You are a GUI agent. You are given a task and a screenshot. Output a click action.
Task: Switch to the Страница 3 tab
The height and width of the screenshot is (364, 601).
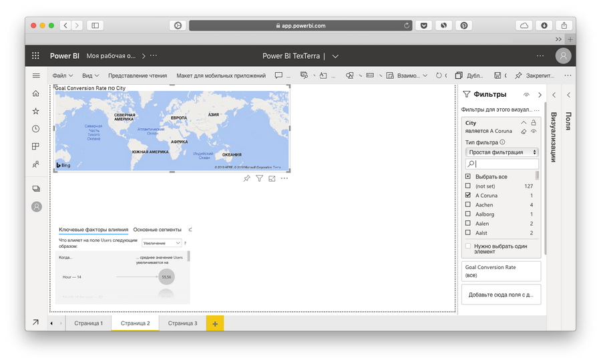[182, 323]
